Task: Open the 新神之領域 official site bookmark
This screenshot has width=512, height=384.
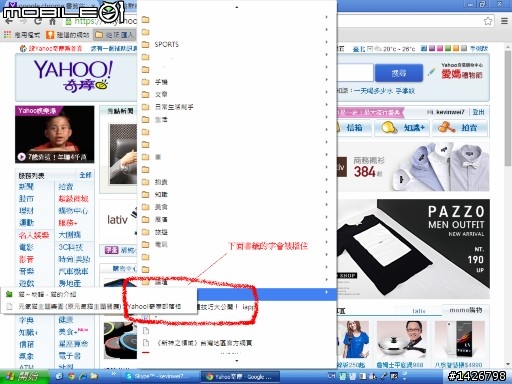Action: [x=237, y=343]
